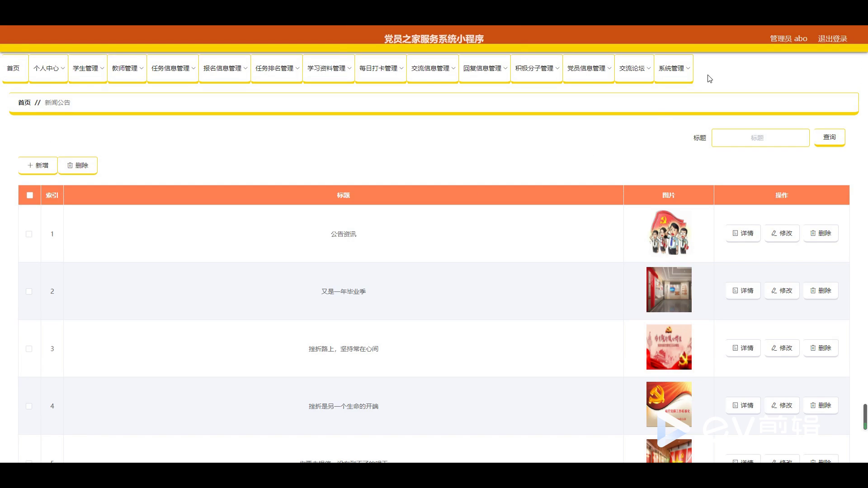The height and width of the screenshot is (488, 868).
Task: Click the 首页 breadcrumb link
Action: coord(24,103)
